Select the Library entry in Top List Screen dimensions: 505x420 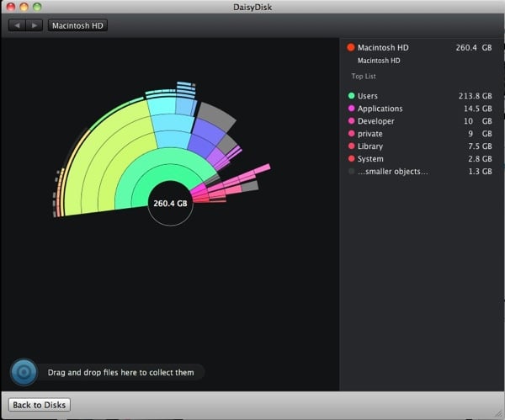pyautogui.click(x=420, y=146)
